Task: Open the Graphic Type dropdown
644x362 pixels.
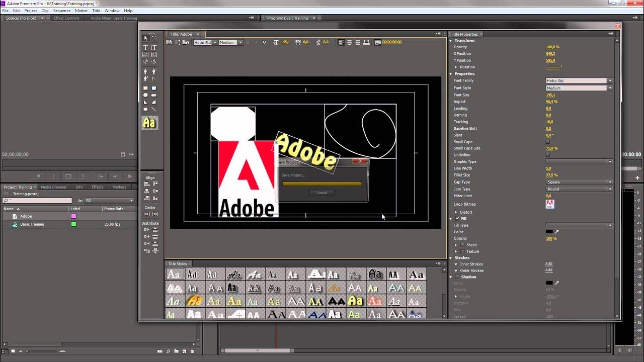Action: (x=579, y=161)
